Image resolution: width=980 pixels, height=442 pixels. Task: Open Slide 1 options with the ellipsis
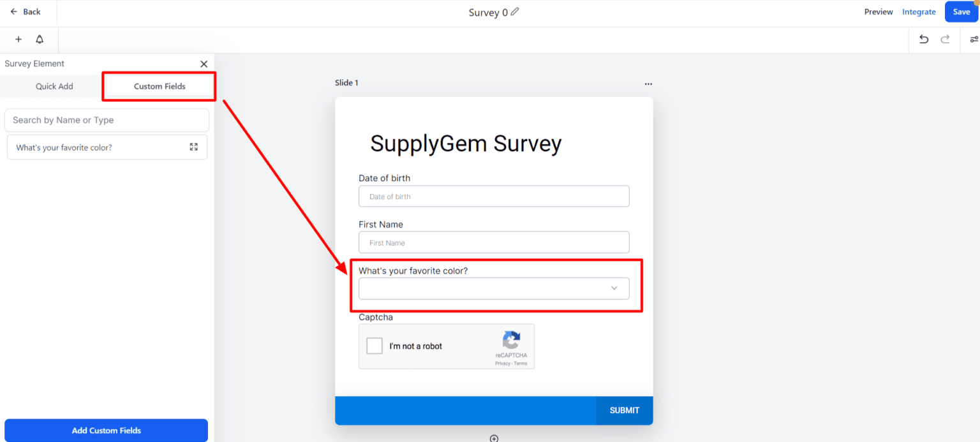click(x=648, y=84)
